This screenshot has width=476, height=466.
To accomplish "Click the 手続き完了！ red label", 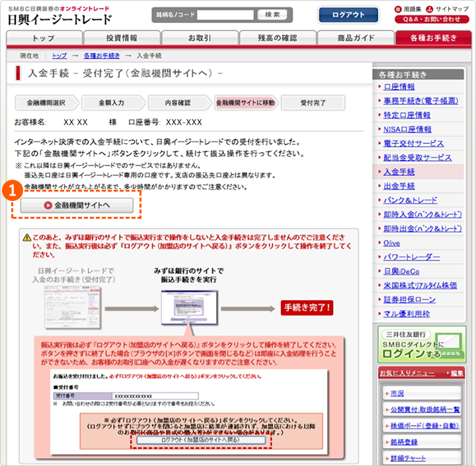I will click(307, 308).
